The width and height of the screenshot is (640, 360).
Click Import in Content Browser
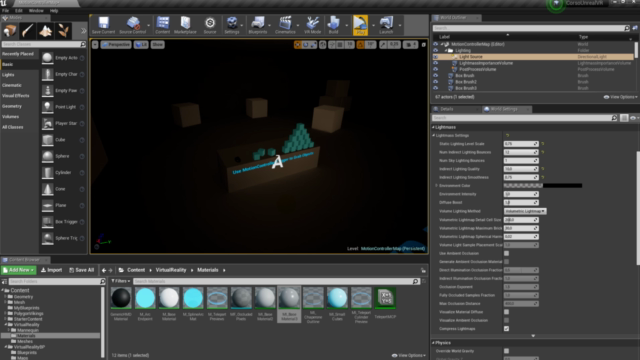click(x=51, y=270)
